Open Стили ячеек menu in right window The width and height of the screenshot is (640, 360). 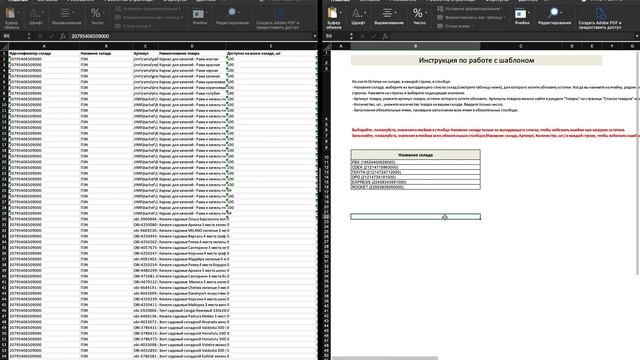(x=456, y=26)
